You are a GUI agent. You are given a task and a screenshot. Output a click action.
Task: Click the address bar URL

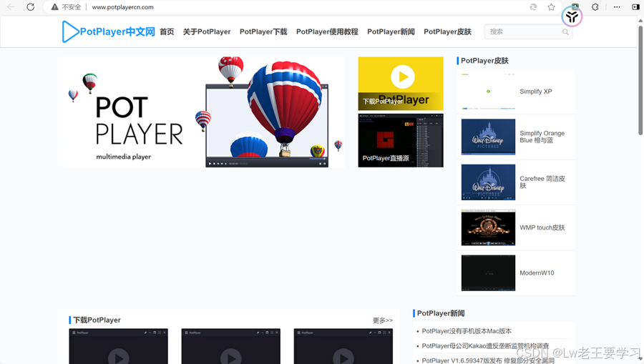tap(122, 7)
